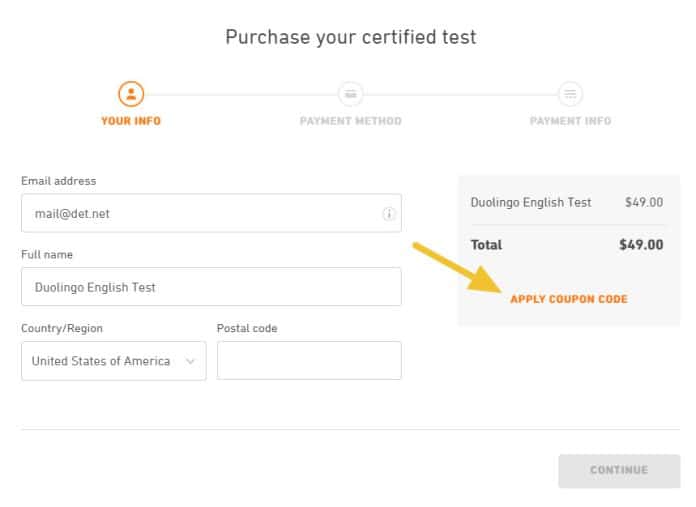Click the Payment Info list step icon
The height and width of the screenshot is (507, 696).
[x=570, y=95]
